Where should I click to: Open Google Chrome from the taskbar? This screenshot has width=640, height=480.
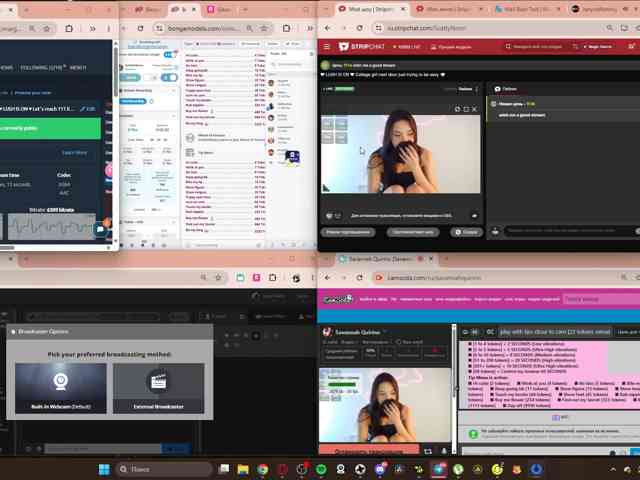tap(262, 469)
